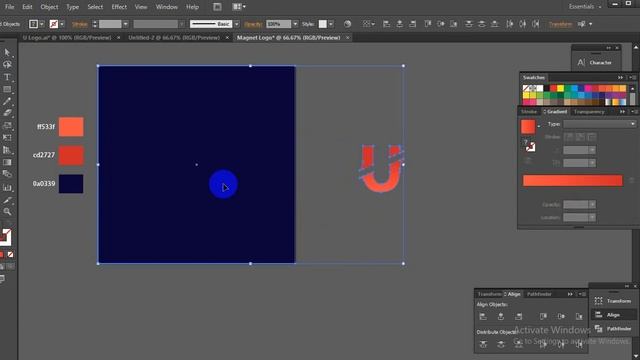The image size is (640, 360).
Task: Click the Gradient fill preview box
Action: pos(528,127)
